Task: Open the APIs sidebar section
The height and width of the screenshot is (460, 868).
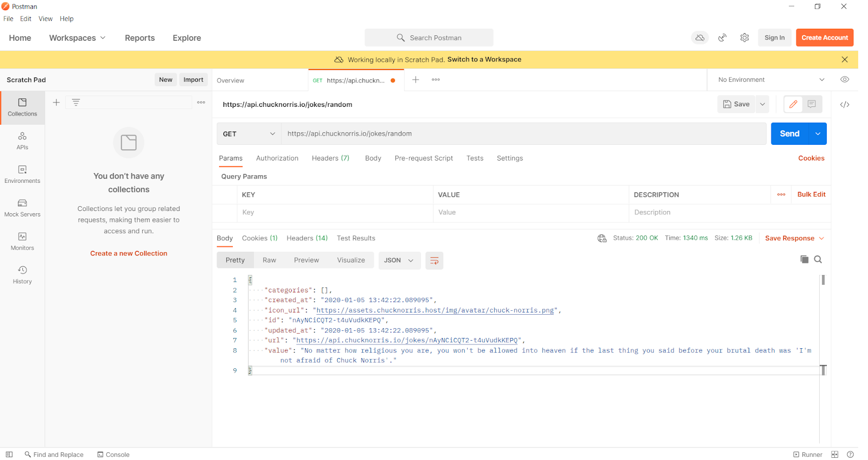Action: point(22,140)
